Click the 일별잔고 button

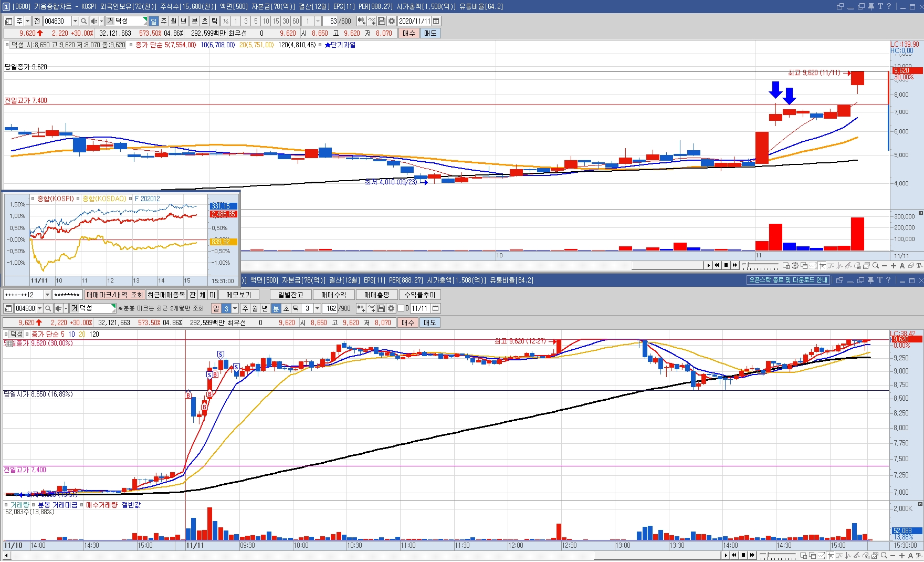(x=291, y=295)
